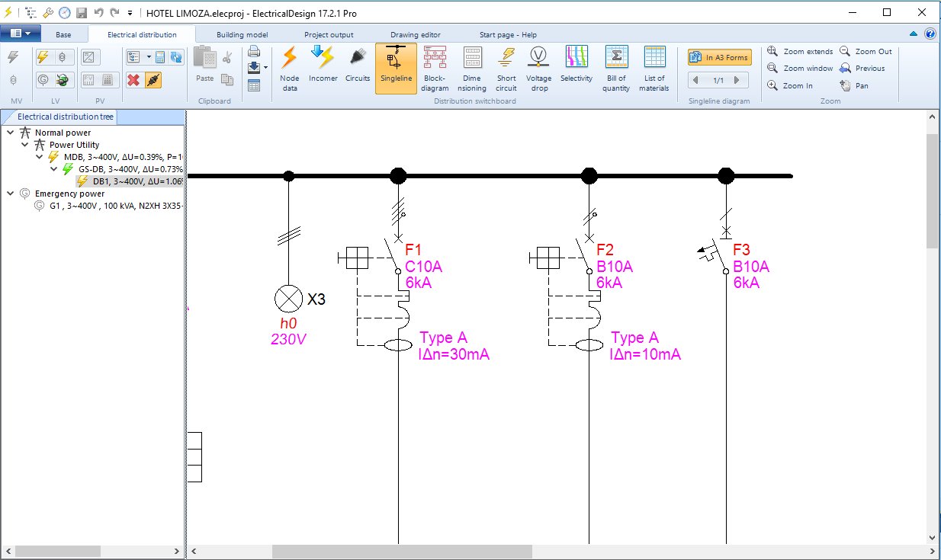
Task: Collapse the GS-DB tree branch
Action: [x=54, y=169]
